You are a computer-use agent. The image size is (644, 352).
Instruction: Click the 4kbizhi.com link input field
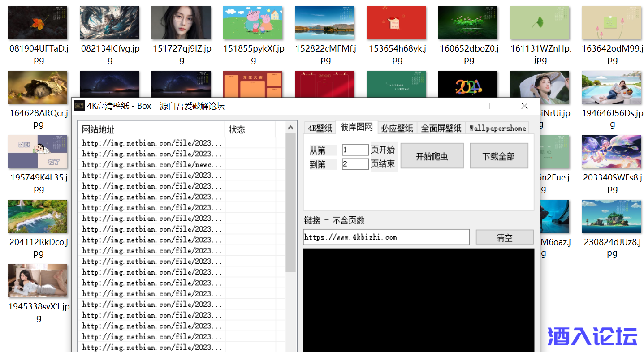[386, 237]
